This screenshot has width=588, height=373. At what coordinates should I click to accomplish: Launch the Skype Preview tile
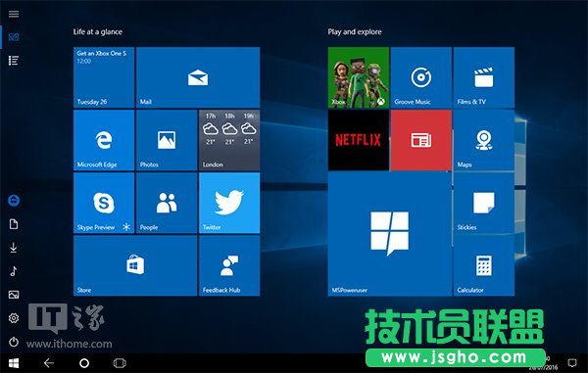pyautogui.click(x=104, y=203)
